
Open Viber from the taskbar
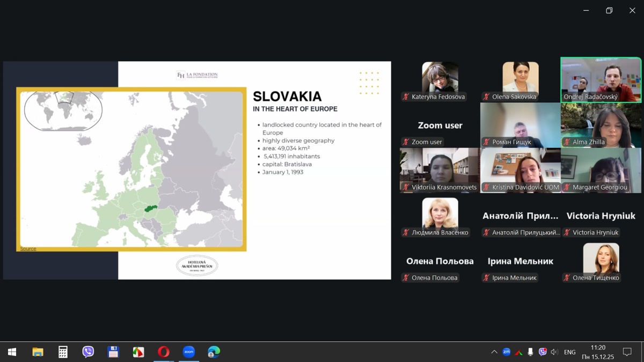point(88,352)
